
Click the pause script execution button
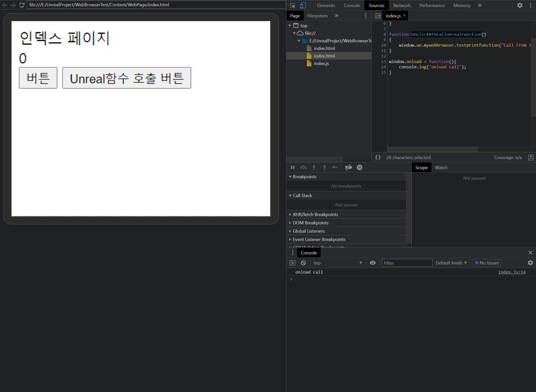293,167
